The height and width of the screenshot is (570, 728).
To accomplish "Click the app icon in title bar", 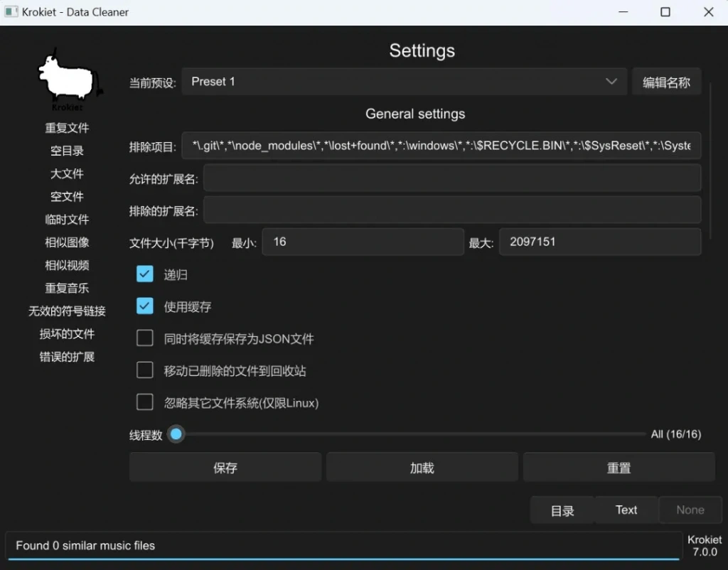I will 11,12.
